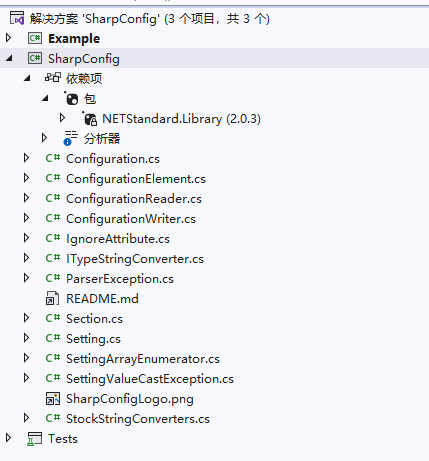This screenshot has height=461, width=429.
Task: Select the ConfigurationReader.cs file
Action: pos(134,199)
